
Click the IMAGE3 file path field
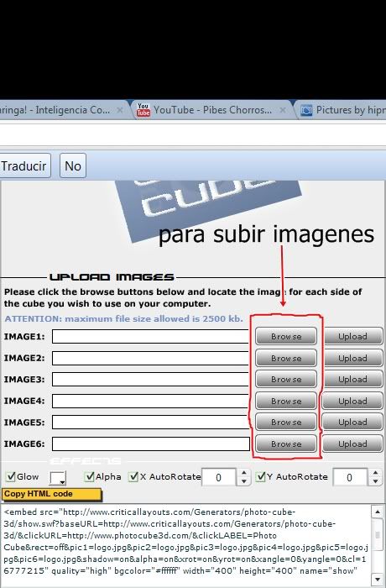click(x=151, y=380)
